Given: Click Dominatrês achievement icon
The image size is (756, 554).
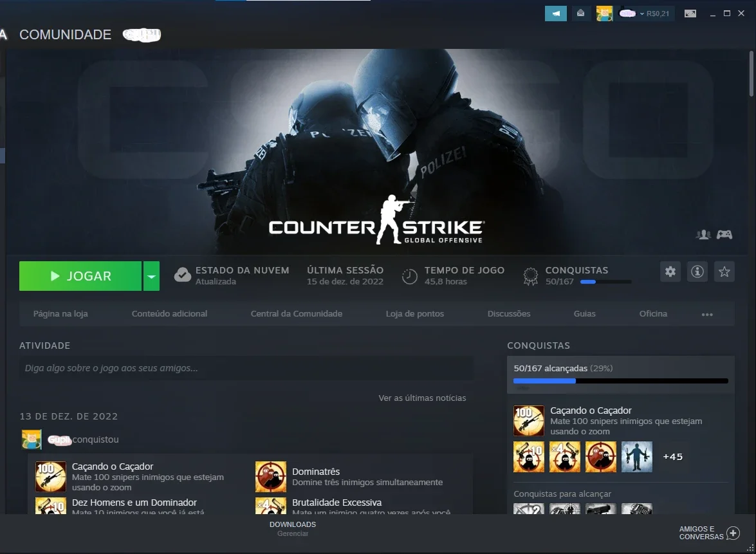Looking at the screenshot, I should pos(271,476).
